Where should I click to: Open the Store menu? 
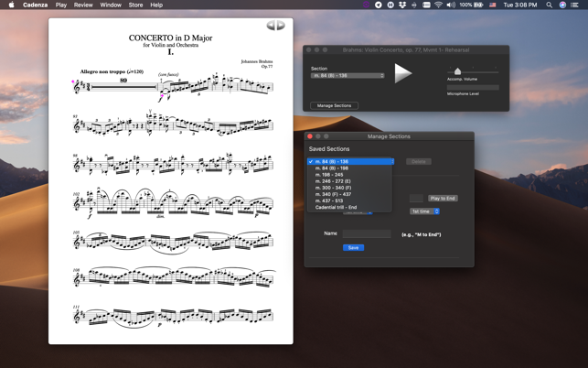(135, 5)
